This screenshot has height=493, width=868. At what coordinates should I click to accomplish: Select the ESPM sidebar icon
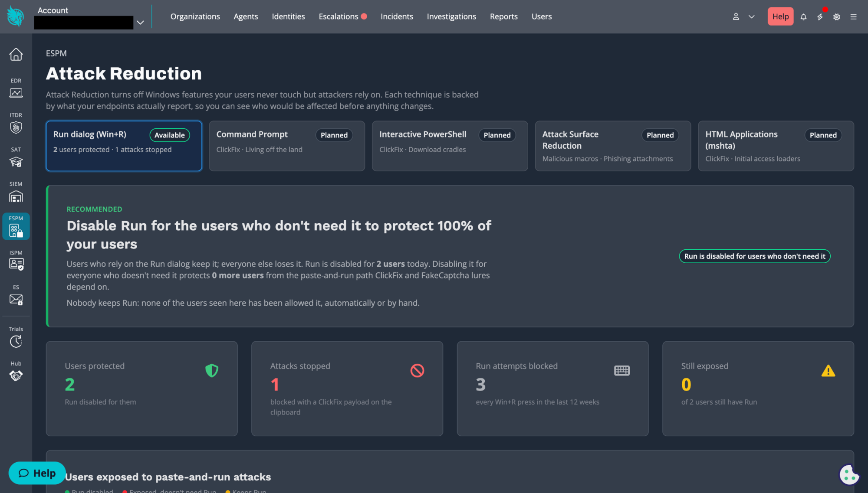tap(16, 226)
